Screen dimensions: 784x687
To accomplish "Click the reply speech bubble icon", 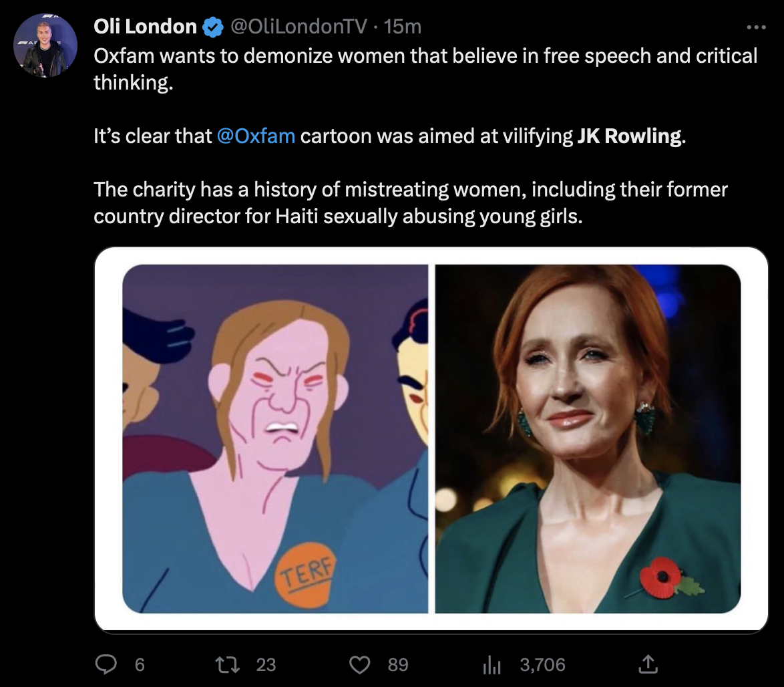I will point(106,664).
